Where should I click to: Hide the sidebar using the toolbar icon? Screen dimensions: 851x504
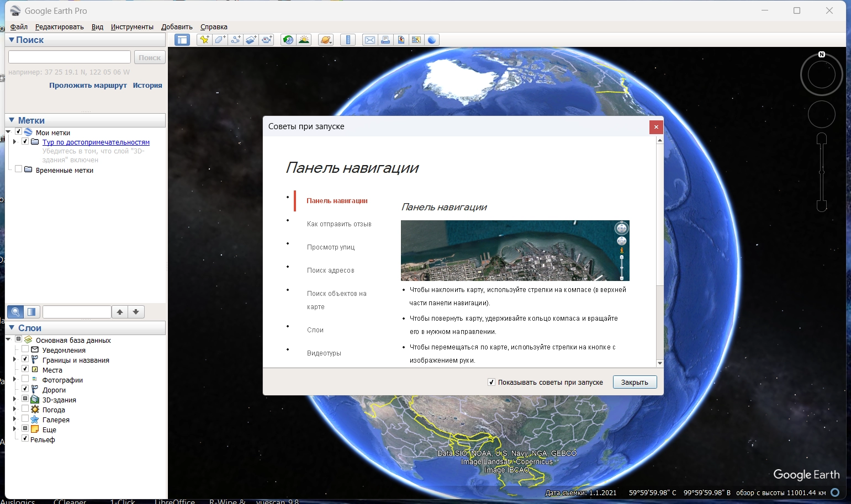(182, 40)
